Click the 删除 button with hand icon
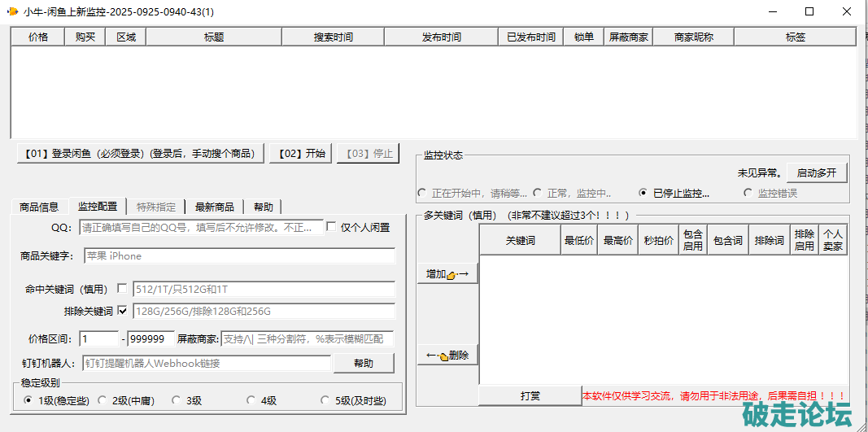 pos(447,356)
